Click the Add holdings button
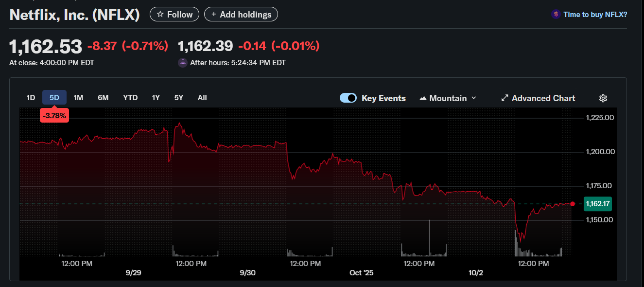Screen dimensions: 644x287 click(241, 15)
